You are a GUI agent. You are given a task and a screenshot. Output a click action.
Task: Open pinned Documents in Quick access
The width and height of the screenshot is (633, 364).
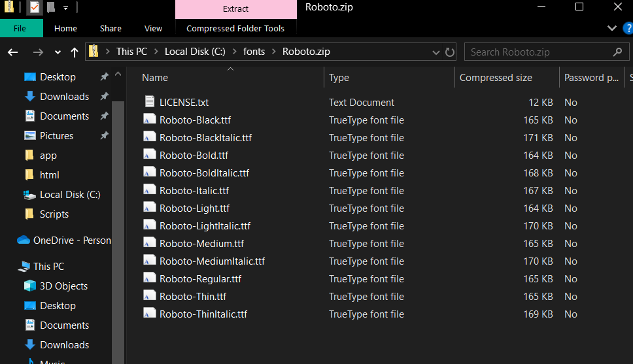(x=65, y=116)
